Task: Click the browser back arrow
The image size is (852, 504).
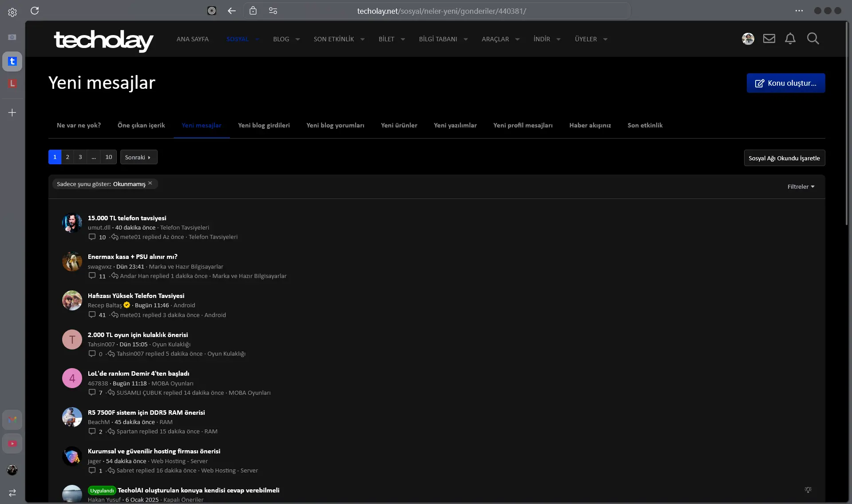Action: point(231,11)
